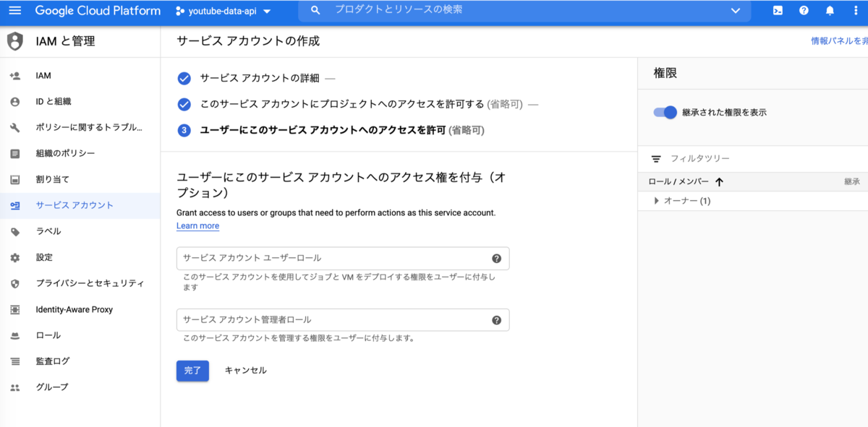Click the 組織のポリシー document icon
Screen dimensions: 868x427
[x=15, y=153]
